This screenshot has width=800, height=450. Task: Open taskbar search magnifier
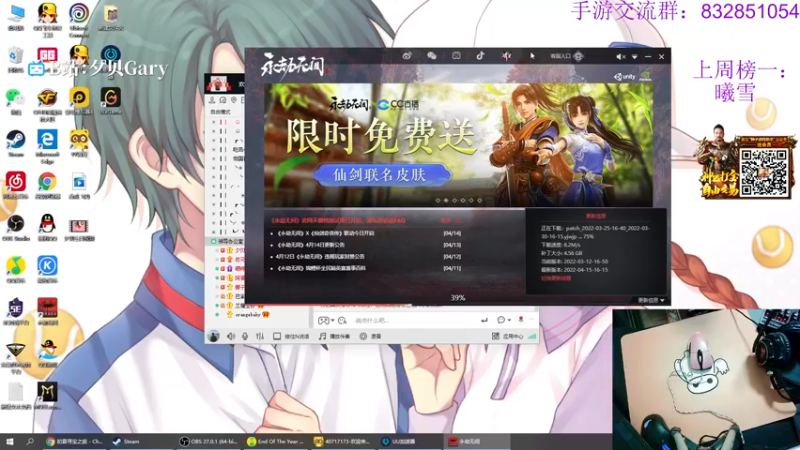tap(30, 441)
